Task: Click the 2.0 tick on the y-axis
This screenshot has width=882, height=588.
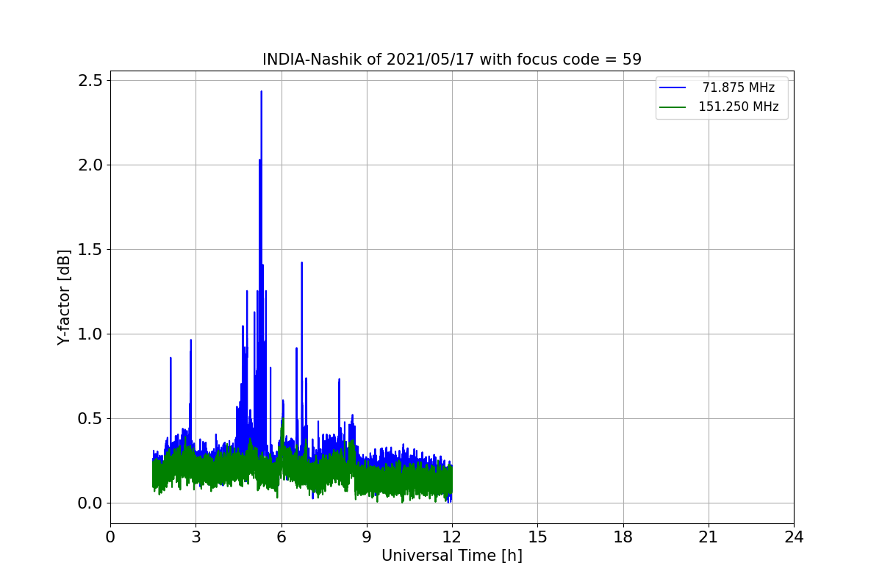Action: 90,165
